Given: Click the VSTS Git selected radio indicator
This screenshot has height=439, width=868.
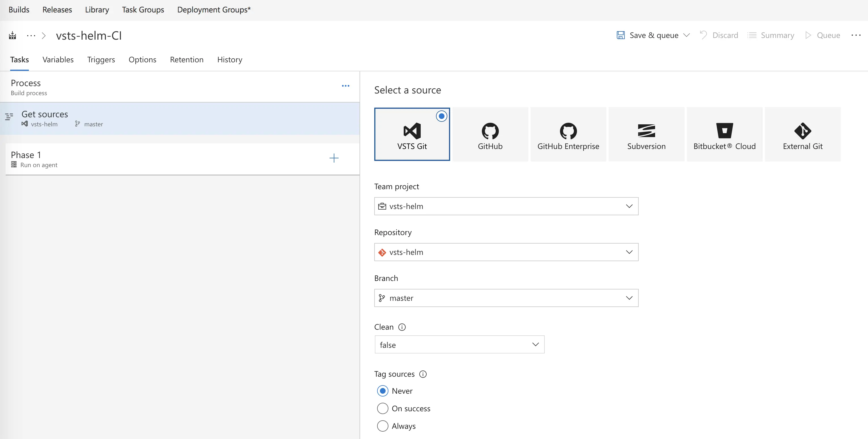Looking at the screenshot, I should [441, 116].
